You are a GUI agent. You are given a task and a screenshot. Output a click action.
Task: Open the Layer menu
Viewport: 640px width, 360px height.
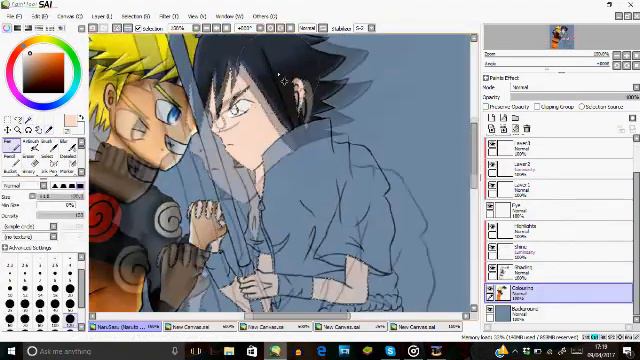(x=102, y=16)
